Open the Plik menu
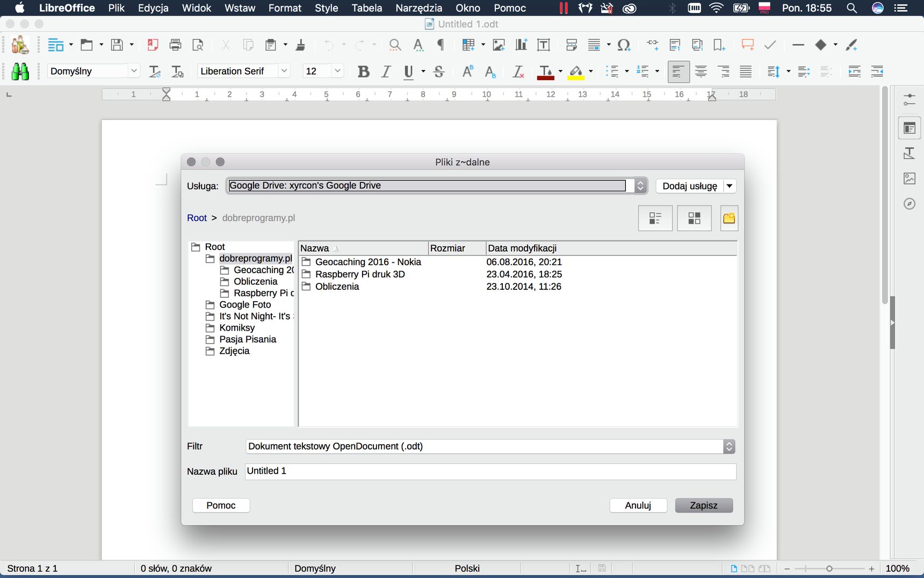Image resolution: width=924 pixels, height=578 pixels. 116,8
